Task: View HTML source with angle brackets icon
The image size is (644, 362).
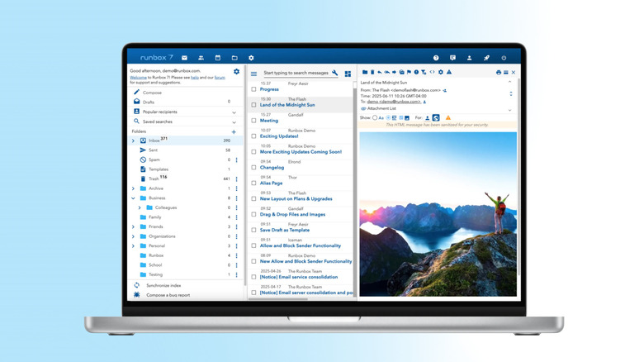Action: [432, 72]
